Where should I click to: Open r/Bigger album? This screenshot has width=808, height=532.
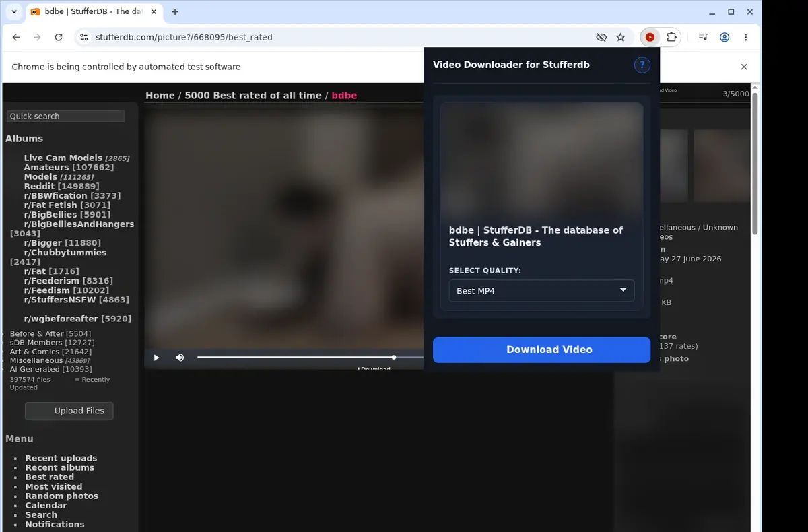click(44, 242)
